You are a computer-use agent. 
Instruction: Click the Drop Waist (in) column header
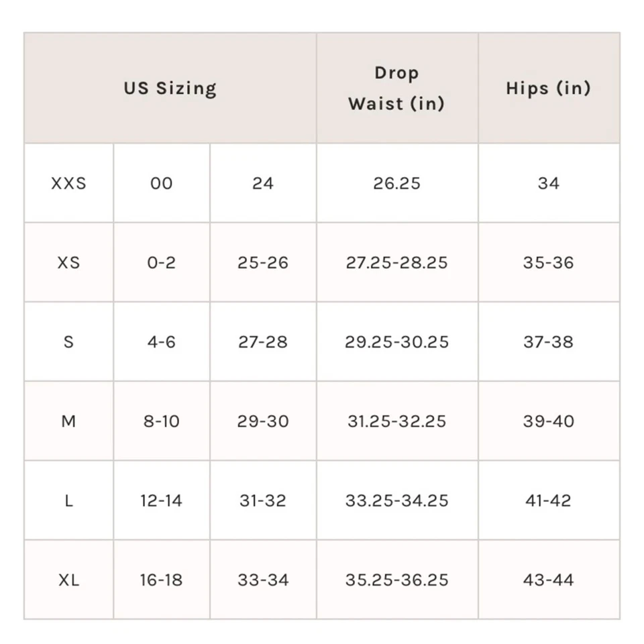[x=396, y=88]
